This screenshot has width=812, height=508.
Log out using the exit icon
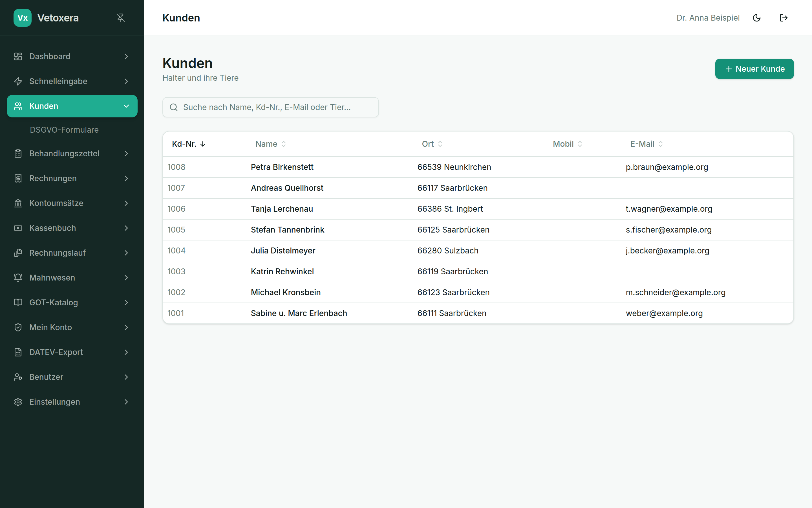tap(784, 18)
